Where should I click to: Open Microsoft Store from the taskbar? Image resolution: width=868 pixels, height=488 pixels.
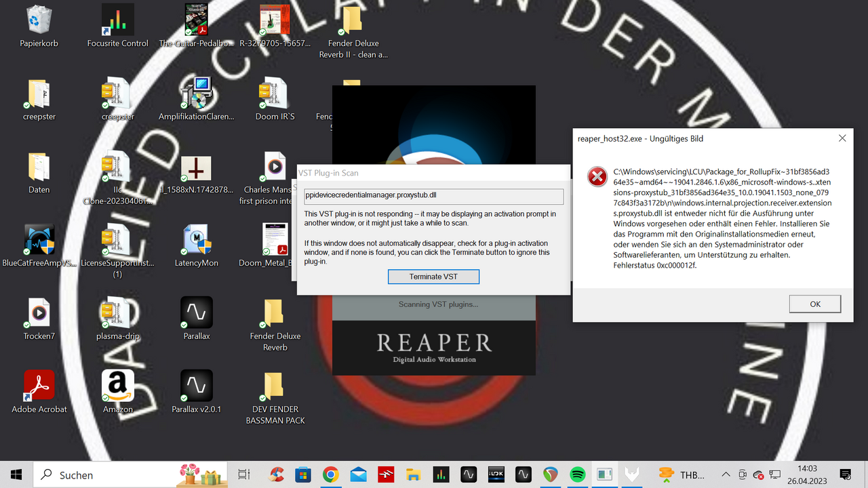(302, 474)
